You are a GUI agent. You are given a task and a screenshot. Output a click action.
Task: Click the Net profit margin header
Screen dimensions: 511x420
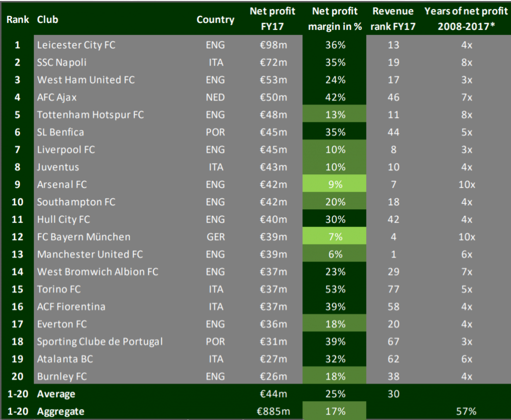(335, 18)
